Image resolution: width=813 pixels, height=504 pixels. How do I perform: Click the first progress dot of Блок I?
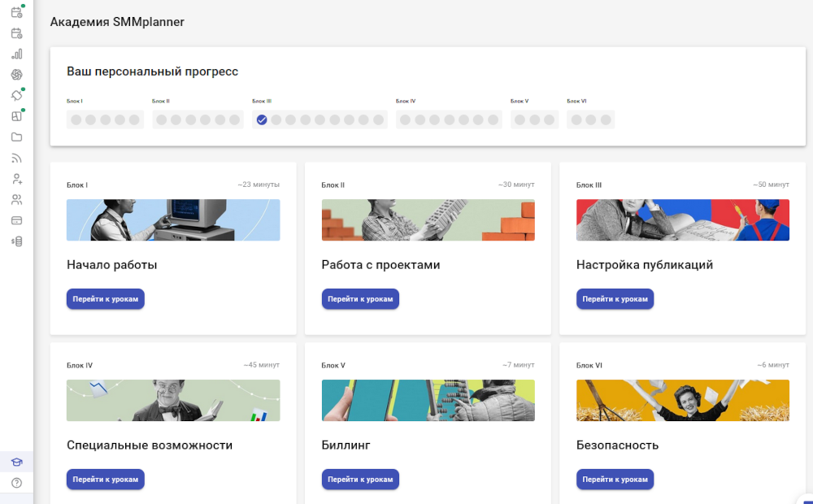click(x=76, y=119)
